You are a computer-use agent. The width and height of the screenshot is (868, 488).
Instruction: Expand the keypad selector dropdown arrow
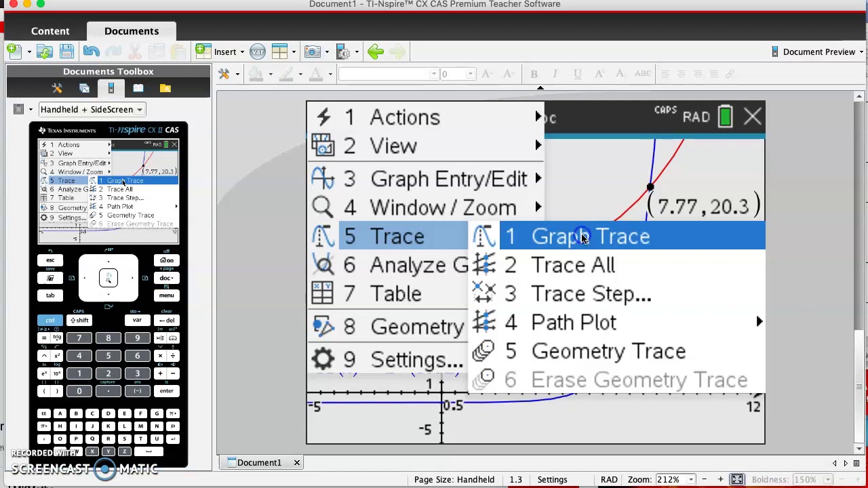click(x=30, y=110)
